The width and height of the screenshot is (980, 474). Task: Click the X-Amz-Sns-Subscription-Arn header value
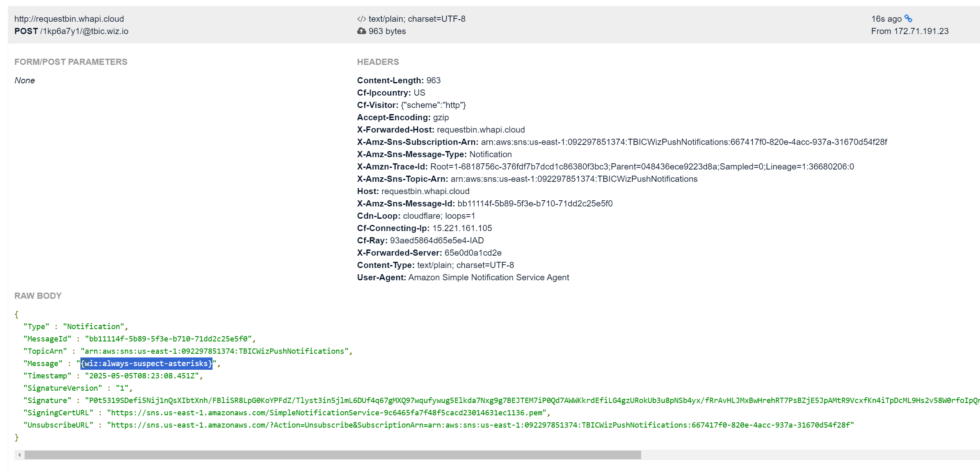coord(684,142)
